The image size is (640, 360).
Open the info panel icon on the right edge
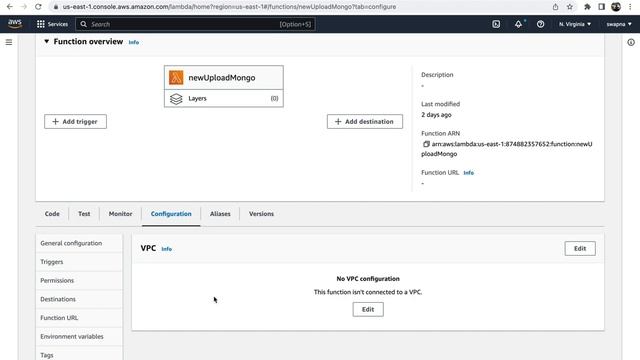click(x=631, y=42)
